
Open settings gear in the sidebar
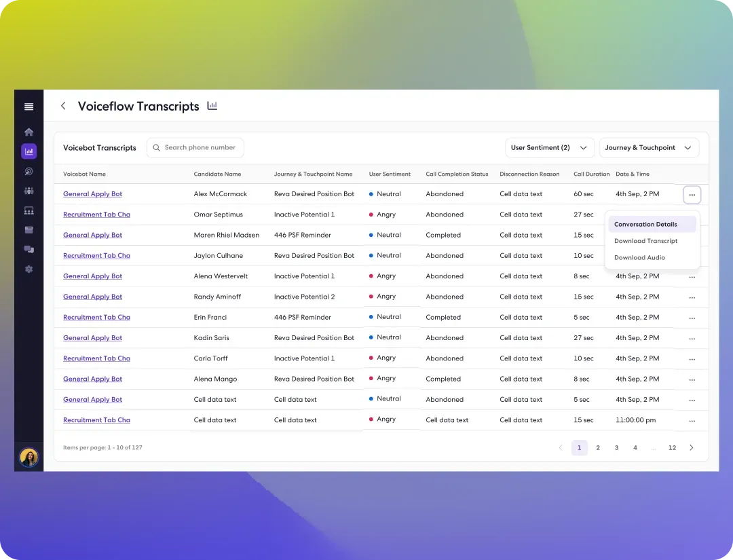[x=29, y=269]
